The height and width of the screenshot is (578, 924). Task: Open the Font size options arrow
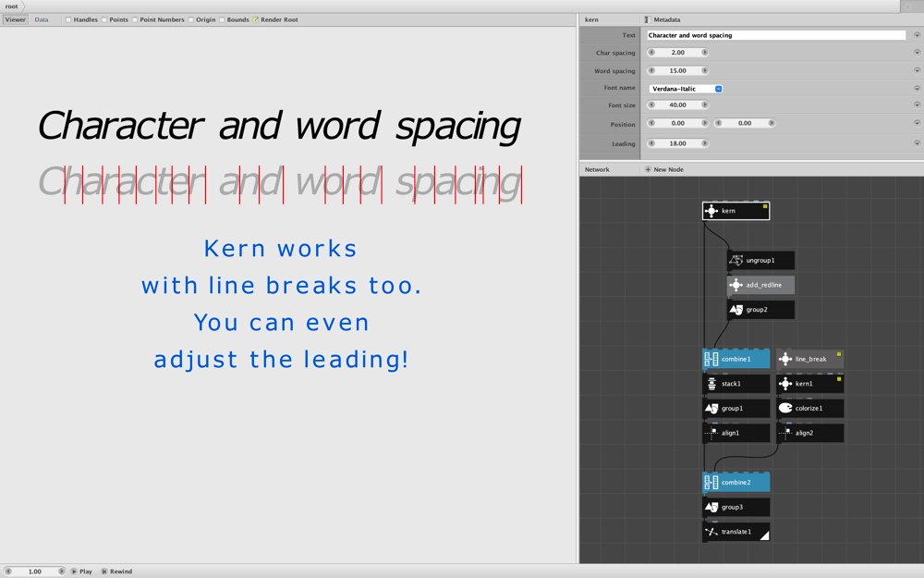pyautogui.click(x=917, y=105)
